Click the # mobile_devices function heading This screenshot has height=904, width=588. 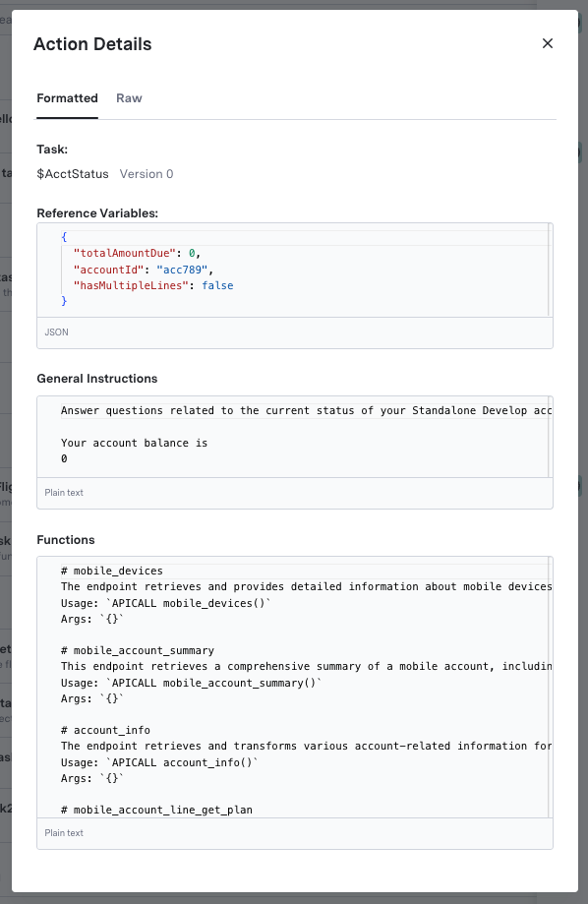[x=112, y=571]
